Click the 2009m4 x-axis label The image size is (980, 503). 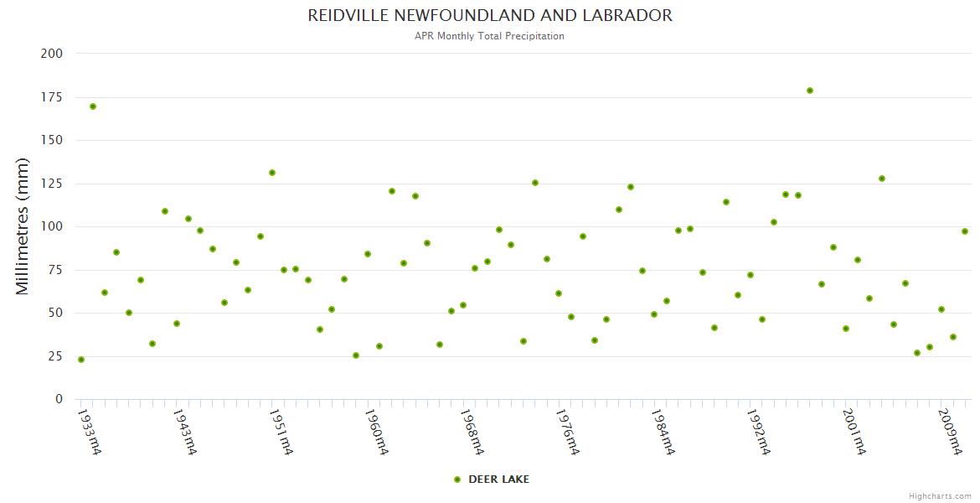pos(949,432)
